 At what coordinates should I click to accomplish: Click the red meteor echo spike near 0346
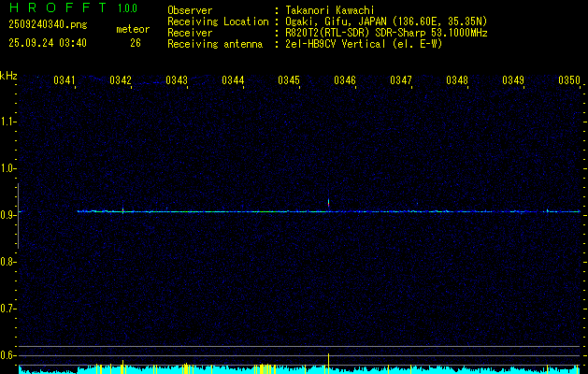point(328,204)
